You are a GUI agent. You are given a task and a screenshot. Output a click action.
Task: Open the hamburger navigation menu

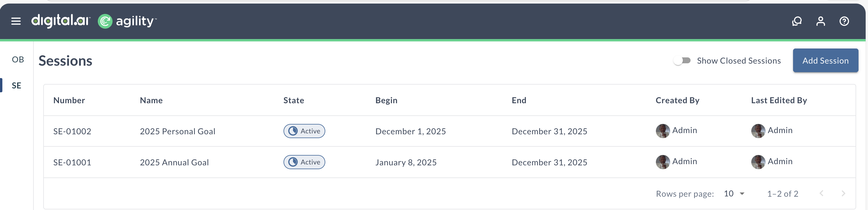[16, 21]
